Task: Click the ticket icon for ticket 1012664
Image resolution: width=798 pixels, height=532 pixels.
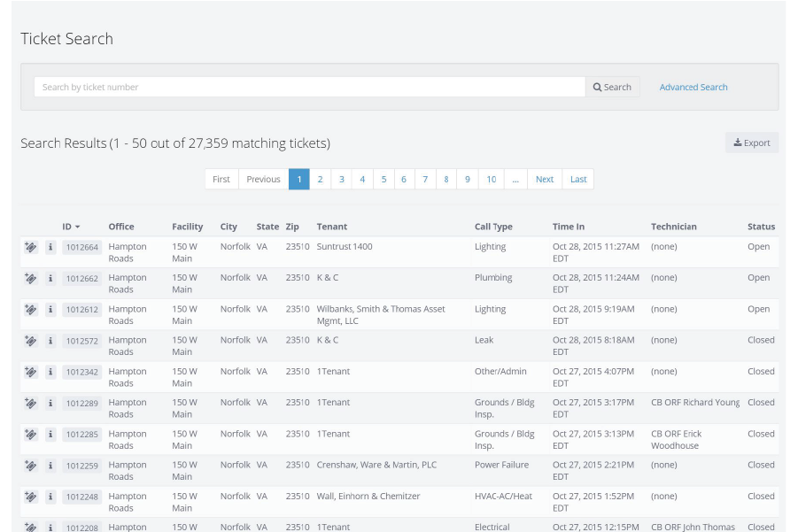Action: pos(31,248)
